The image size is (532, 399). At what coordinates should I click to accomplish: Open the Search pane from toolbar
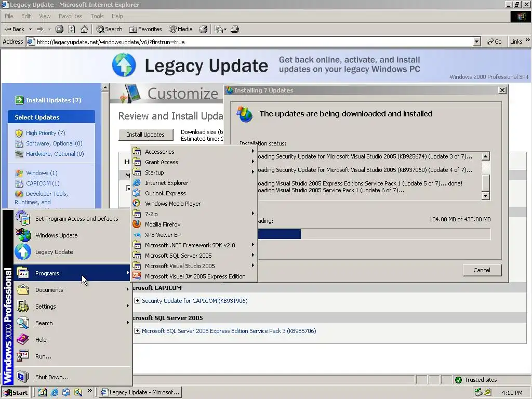point(109,29)
